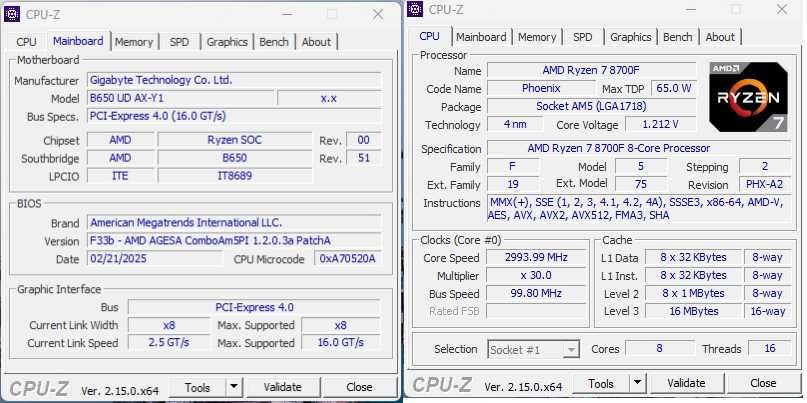Click the Level 3 cache value 16 MBytes
Image resolution: width=807 pixels, height=403 pixels.
pyautogui.click(x=693, y=311)
